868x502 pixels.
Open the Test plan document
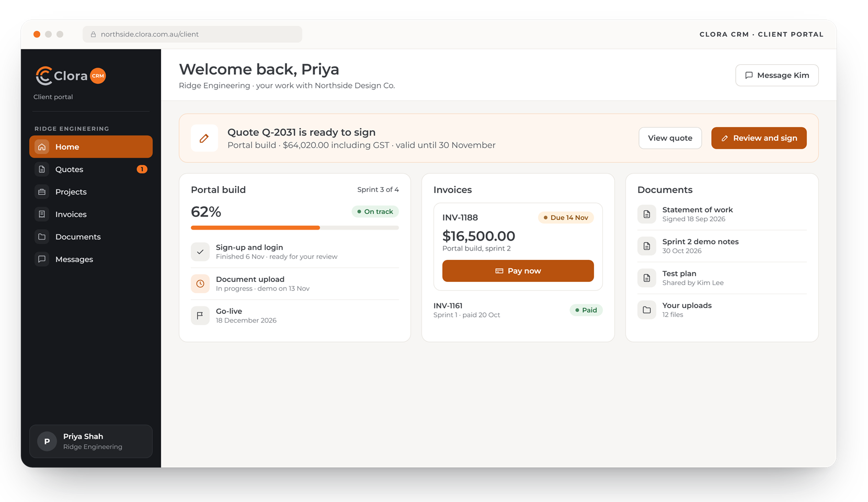[722, 278]
